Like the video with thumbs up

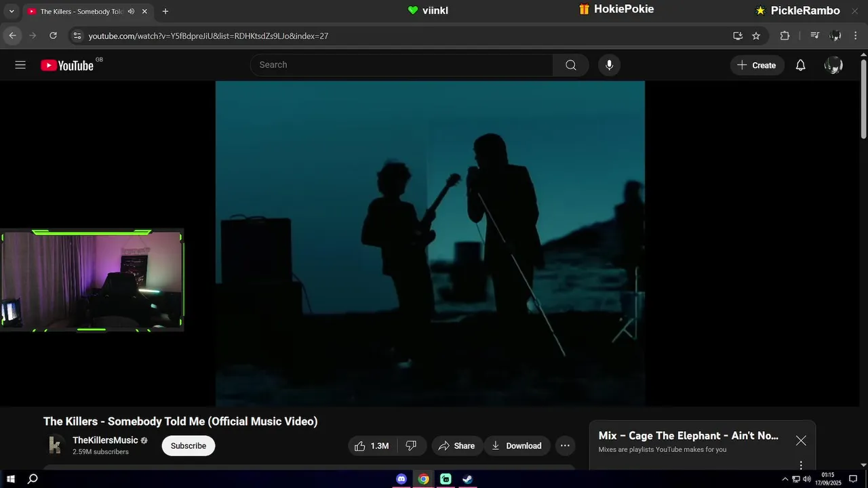tap(372, 446)
